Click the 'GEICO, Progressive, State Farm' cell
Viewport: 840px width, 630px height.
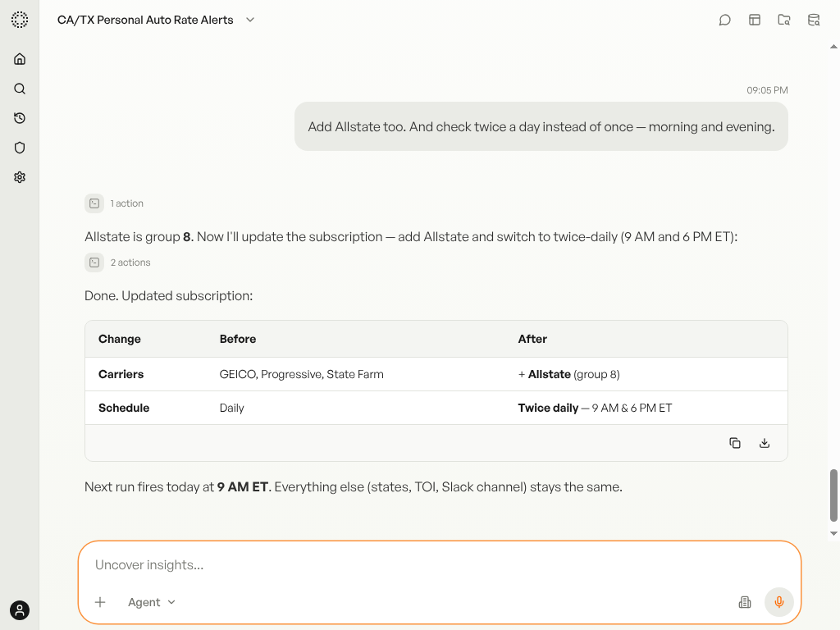(302, 374)
